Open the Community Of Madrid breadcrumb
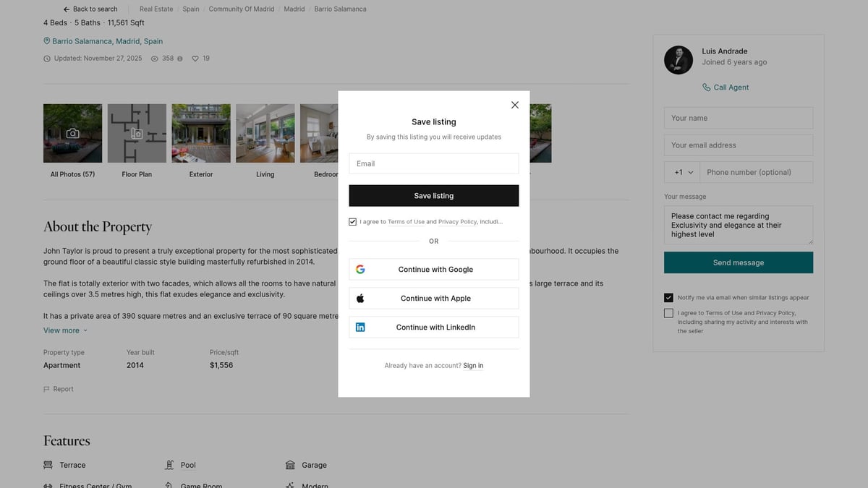The image size is (868, 488). point(242,9)
